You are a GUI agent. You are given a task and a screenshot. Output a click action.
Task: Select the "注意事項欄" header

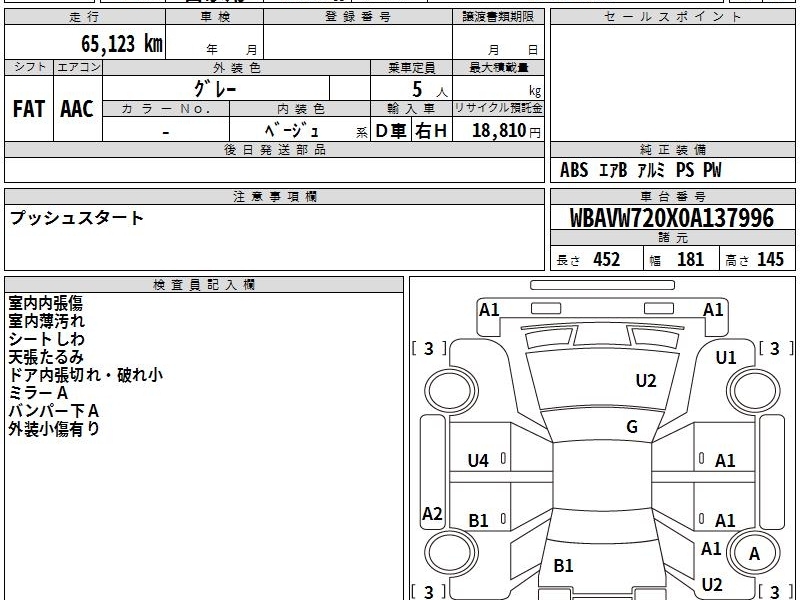pyautogui.click(x=274, y=196)
